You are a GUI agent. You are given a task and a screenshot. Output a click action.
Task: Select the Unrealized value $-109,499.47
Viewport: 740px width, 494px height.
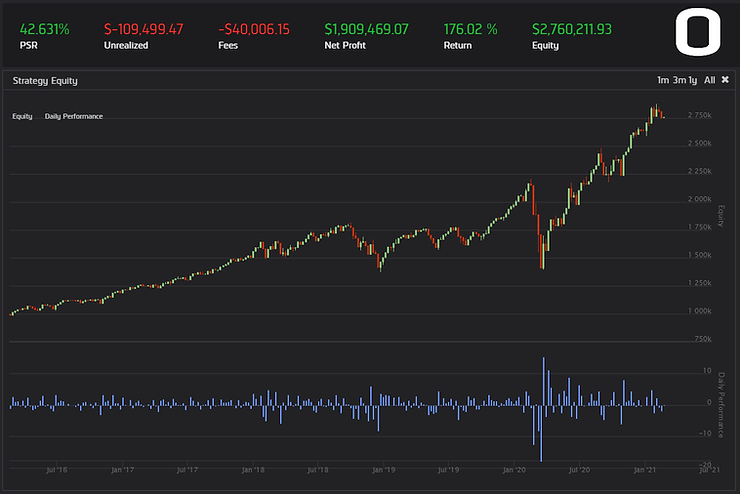point(143,29)
